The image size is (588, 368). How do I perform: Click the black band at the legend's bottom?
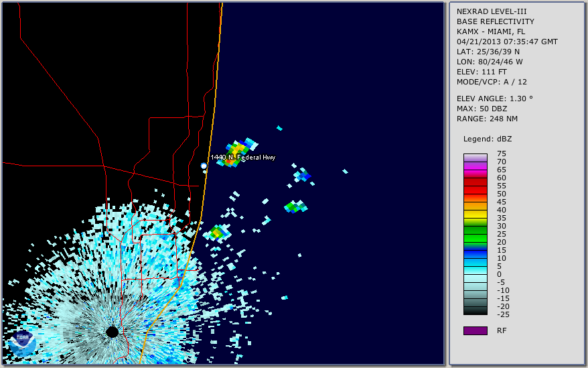pos(475,311)
